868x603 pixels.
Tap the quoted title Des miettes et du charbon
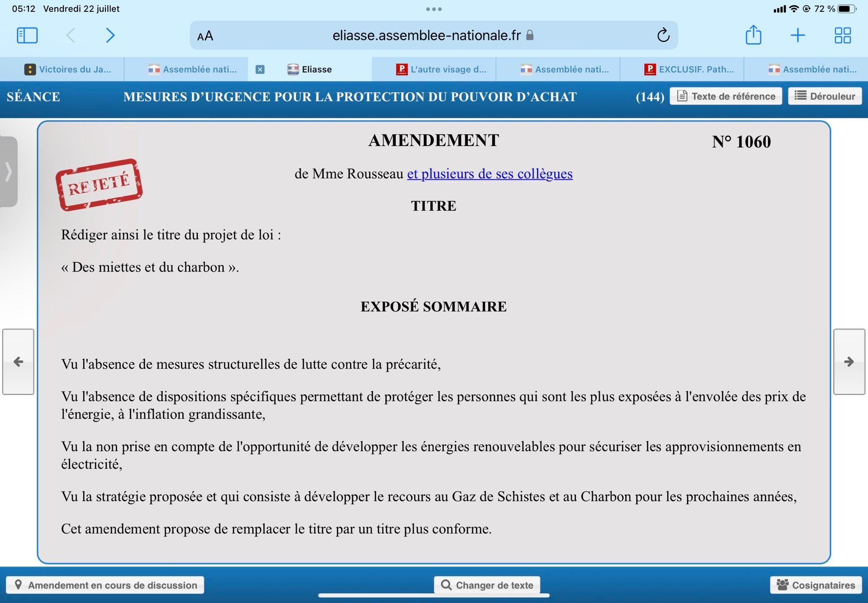[150, 267]
